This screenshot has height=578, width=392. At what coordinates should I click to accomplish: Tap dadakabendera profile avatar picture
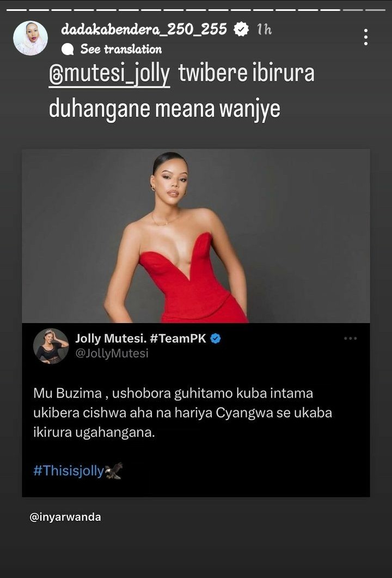click(30, 38)
